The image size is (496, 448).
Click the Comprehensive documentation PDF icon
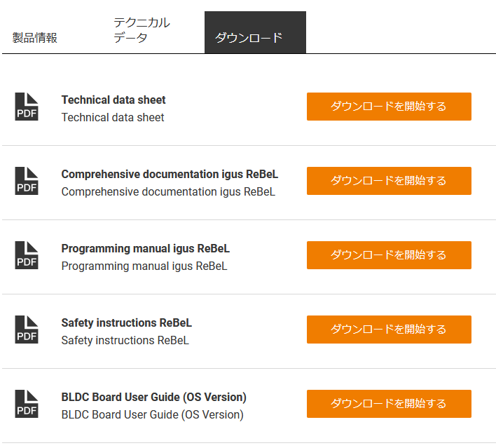pyautogui.click(x=27, y=181)
